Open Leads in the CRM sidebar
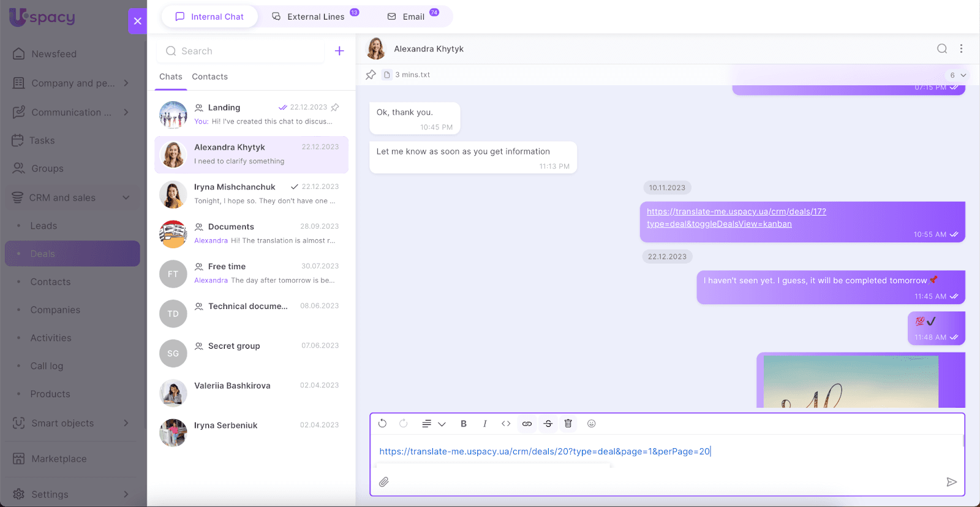 pyautogui.click(x=43, y=226)
